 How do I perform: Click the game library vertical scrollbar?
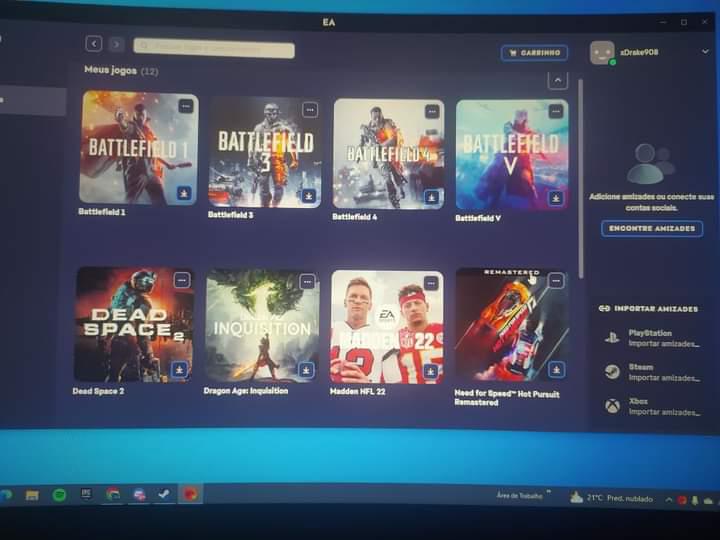click(x=581, y=178)
